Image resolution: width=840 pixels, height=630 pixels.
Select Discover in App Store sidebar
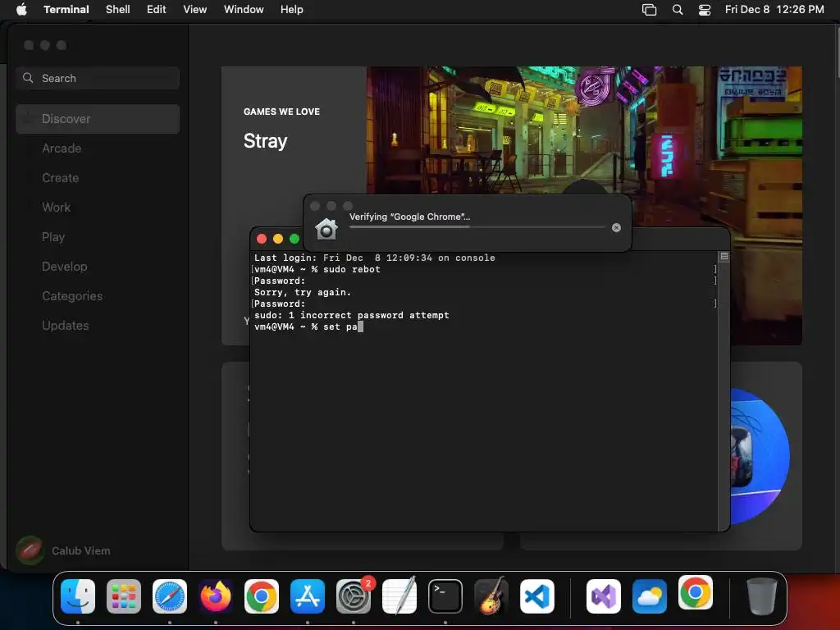pyautogui.click(x=98, y=119)
